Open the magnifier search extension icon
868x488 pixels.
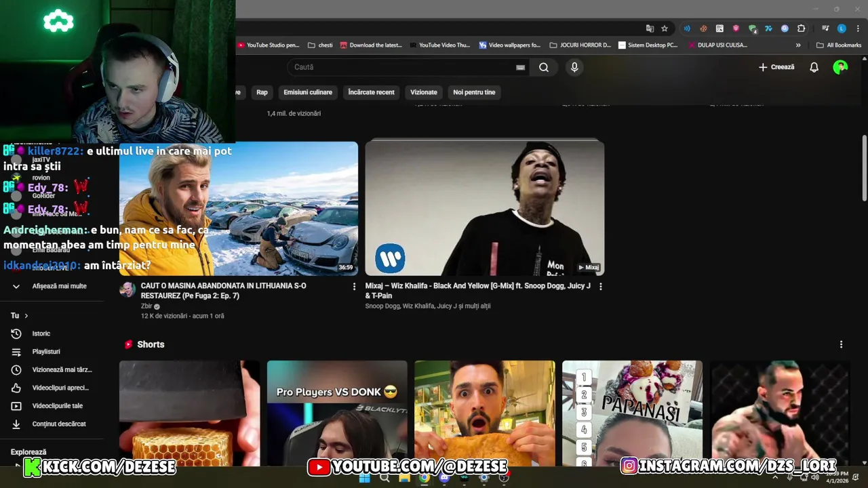pyautogui.click(x=785, y=28)
